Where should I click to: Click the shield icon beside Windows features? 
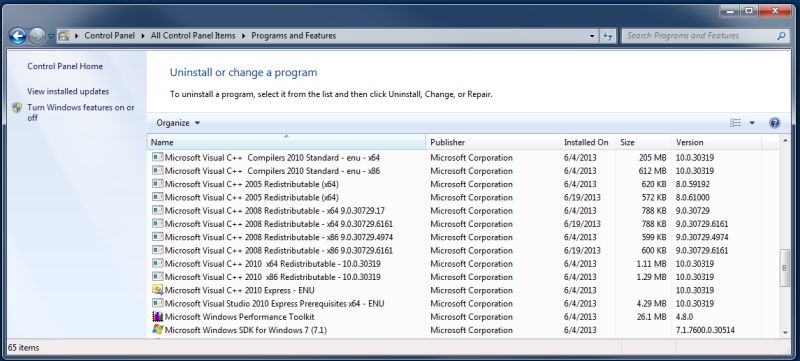pos(17,108)
